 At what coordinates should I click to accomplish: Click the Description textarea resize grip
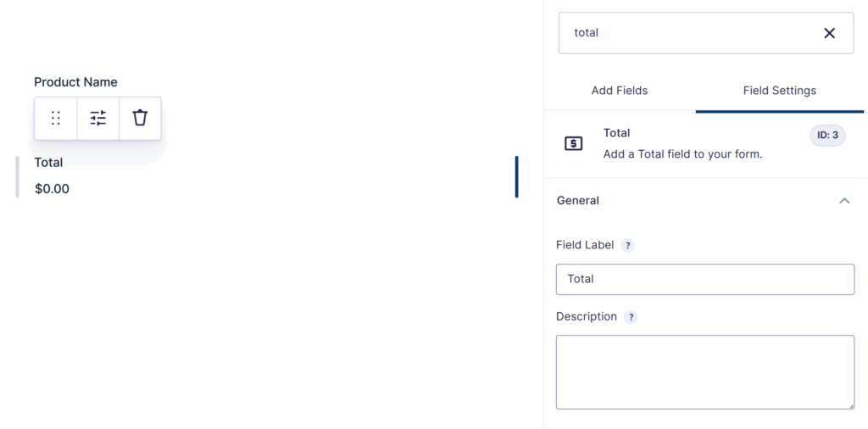coord(850,405)
